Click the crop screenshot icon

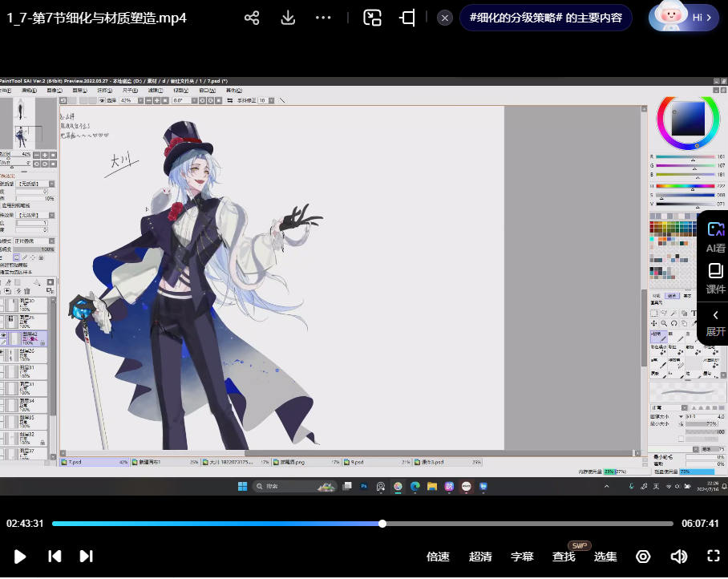[407, 18]
